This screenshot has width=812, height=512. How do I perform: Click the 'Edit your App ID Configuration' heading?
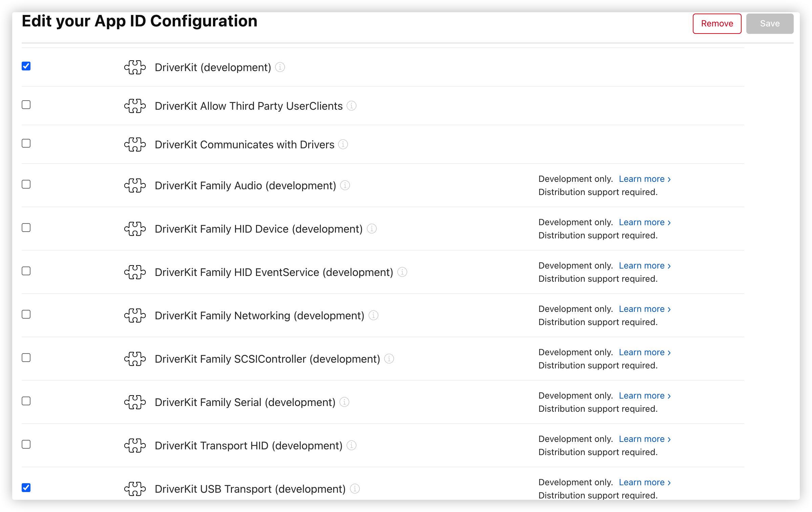(x=140, y=21)
